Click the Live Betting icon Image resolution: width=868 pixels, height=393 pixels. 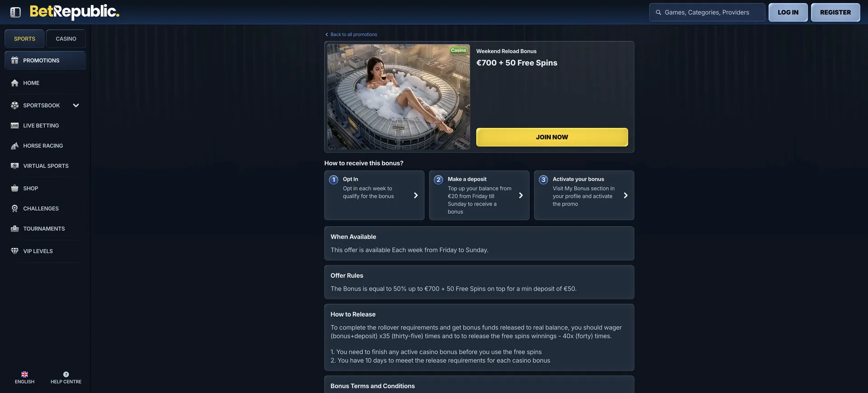[x=15, y=126]
